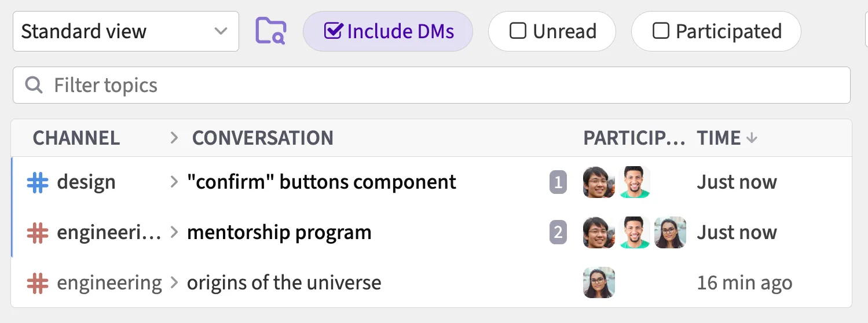Click the chevron next to the design channel
This screenshot has height=323, width=868.
(x=174, y=182)
